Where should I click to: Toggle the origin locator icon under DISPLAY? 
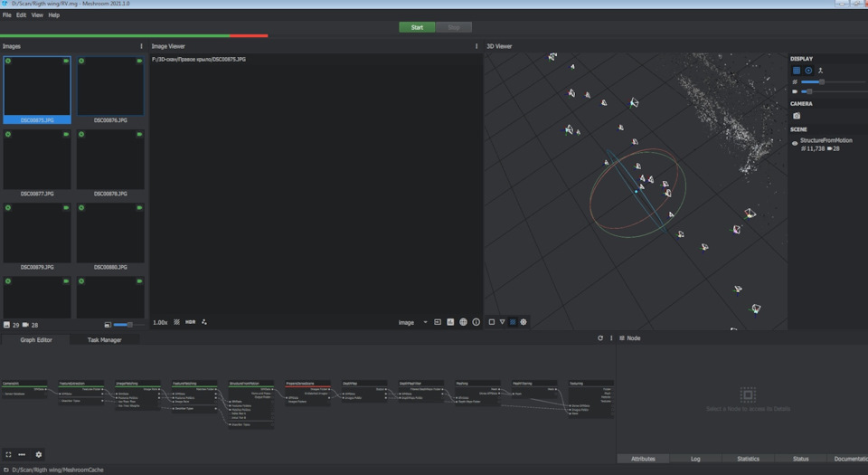point(820,71)
